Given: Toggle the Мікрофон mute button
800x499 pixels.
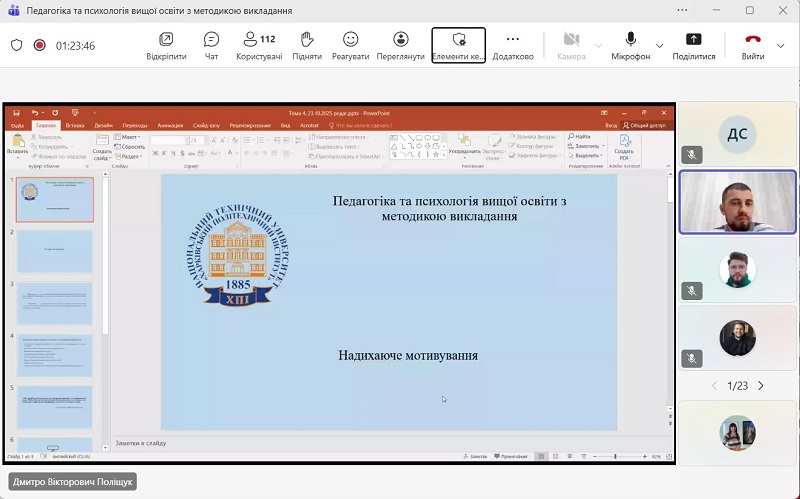Looking at the screenshot, I should [631, 45].
